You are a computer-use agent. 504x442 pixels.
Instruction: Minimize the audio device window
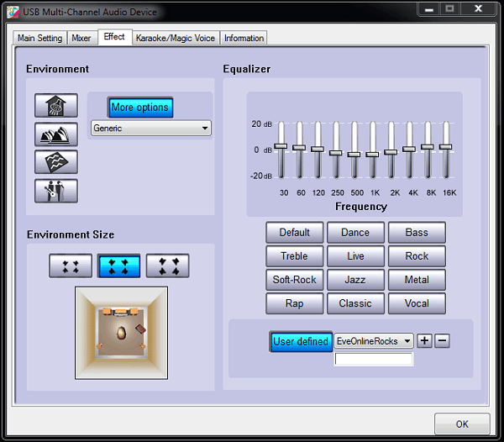(x=428, y=9)
